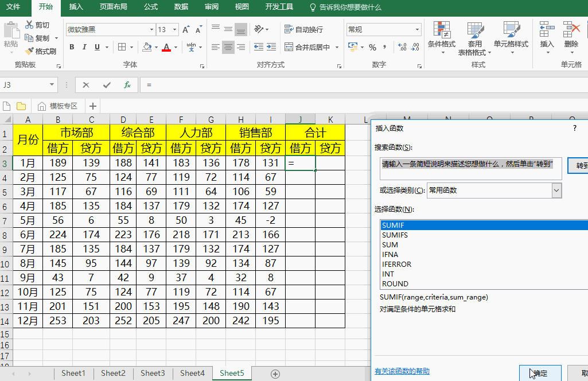Open function category dropdown 常用函数
The height and width of the screenshot is (381, 588).
click(556, 190)
